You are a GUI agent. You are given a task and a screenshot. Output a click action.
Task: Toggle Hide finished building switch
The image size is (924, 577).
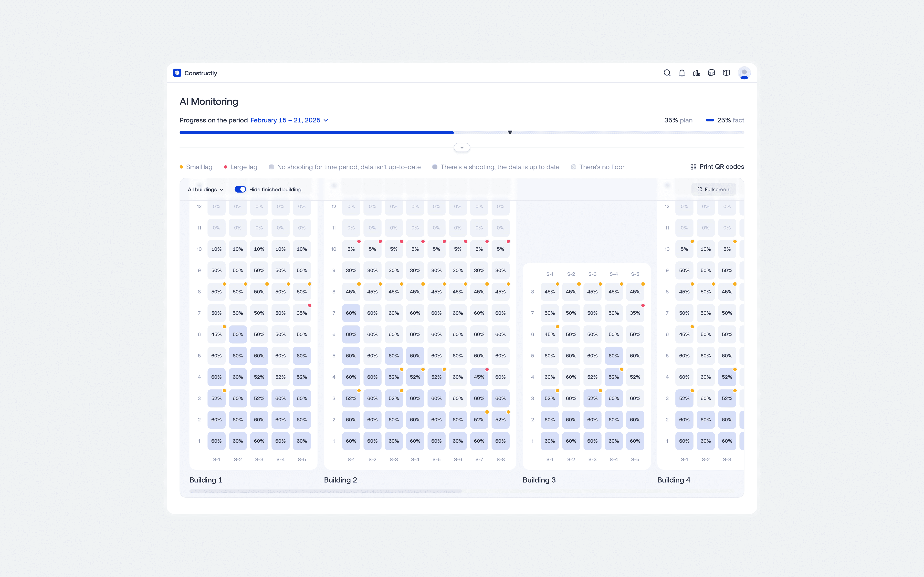point(240,190)
